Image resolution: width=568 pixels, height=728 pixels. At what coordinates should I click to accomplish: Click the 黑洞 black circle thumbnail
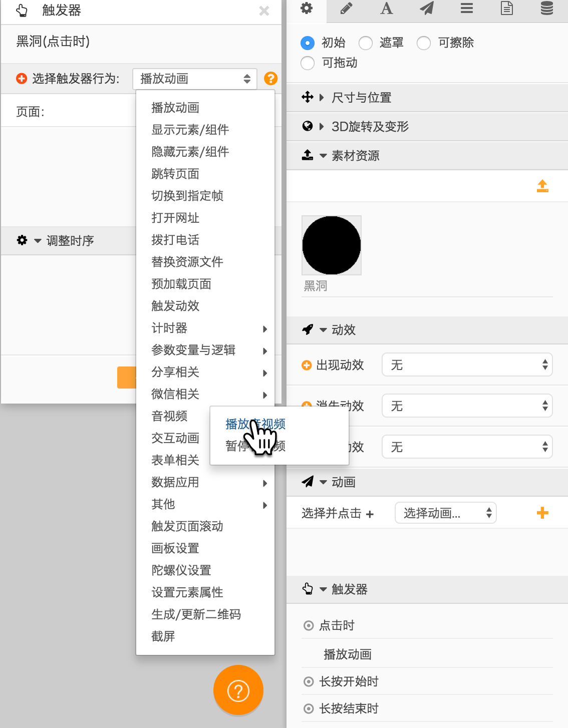pyautogui.click(x=332, y=245)
